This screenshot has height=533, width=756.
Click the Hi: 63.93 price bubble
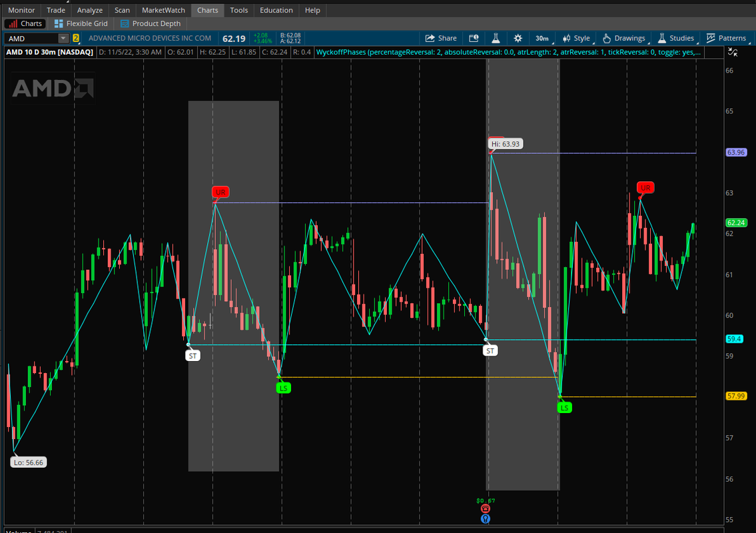pyautogui.click(x=506, y=144)
